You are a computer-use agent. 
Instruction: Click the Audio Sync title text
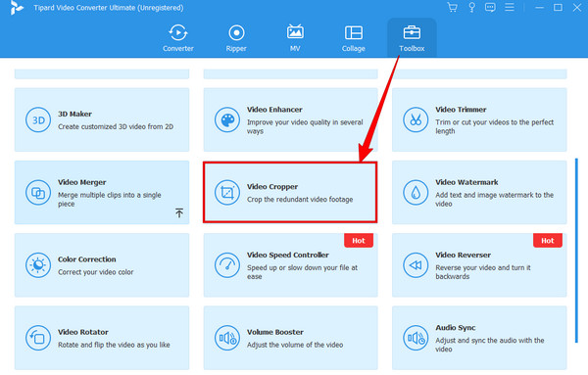456,327
